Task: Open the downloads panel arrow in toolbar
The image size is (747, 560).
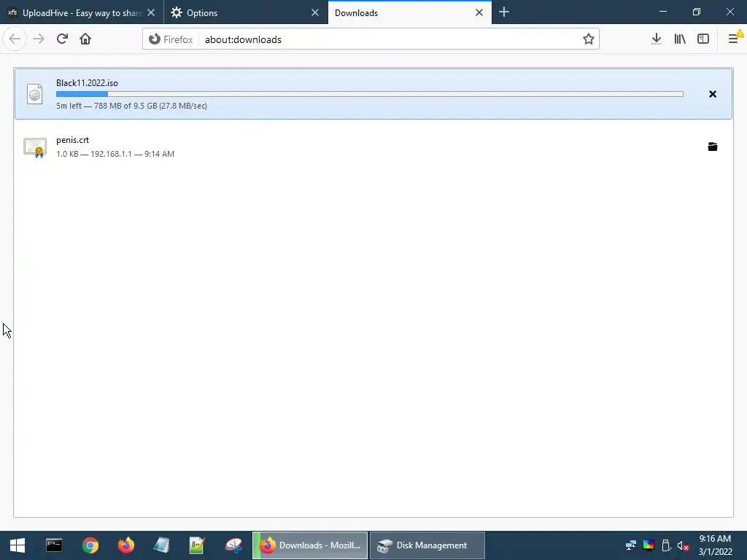Action: tap(657, 39)
